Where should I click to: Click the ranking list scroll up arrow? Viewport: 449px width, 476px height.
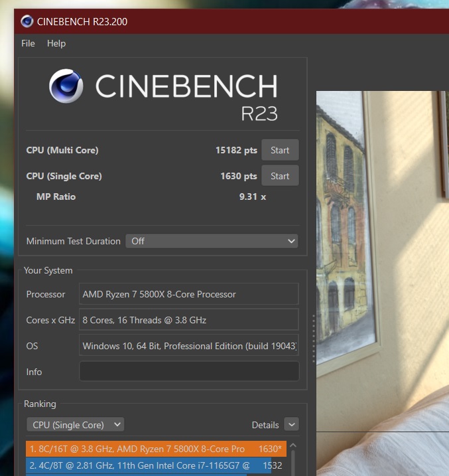293,445
